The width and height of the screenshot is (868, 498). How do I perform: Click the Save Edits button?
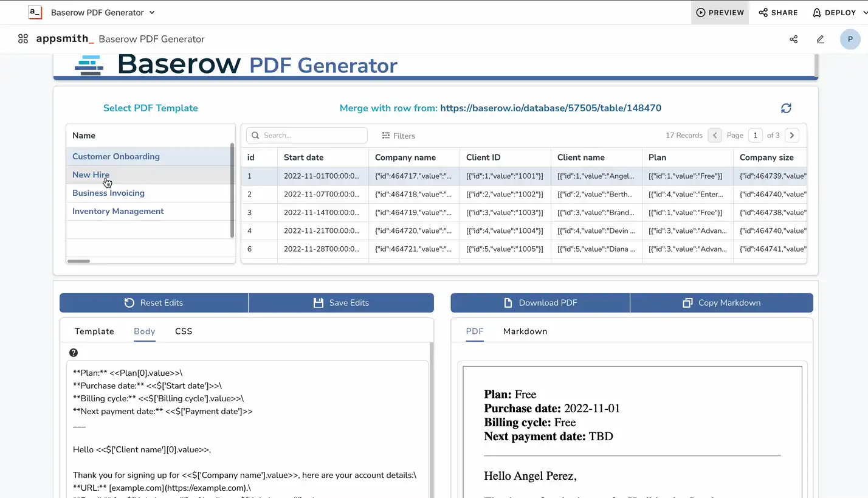pyautogui.click(x=341, y=302)
